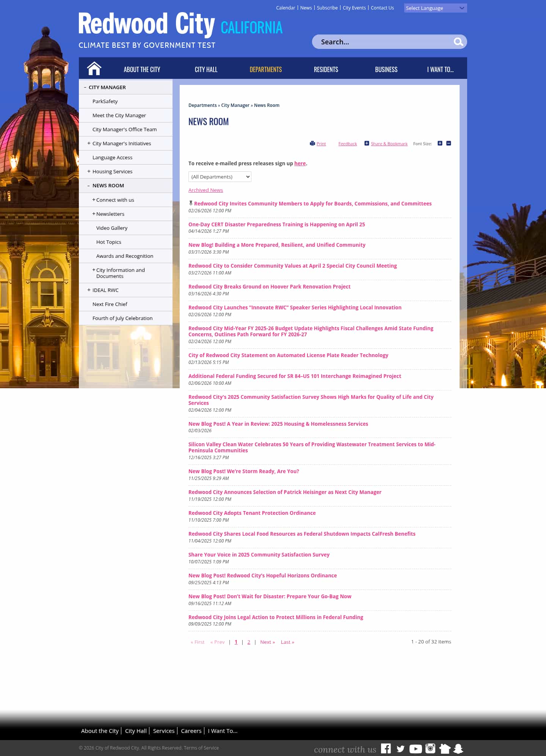Screen dimensions: 546x756
Task: Open the YouTube icon in the footer
Action: pyautogui.click(x=416, y=749)
